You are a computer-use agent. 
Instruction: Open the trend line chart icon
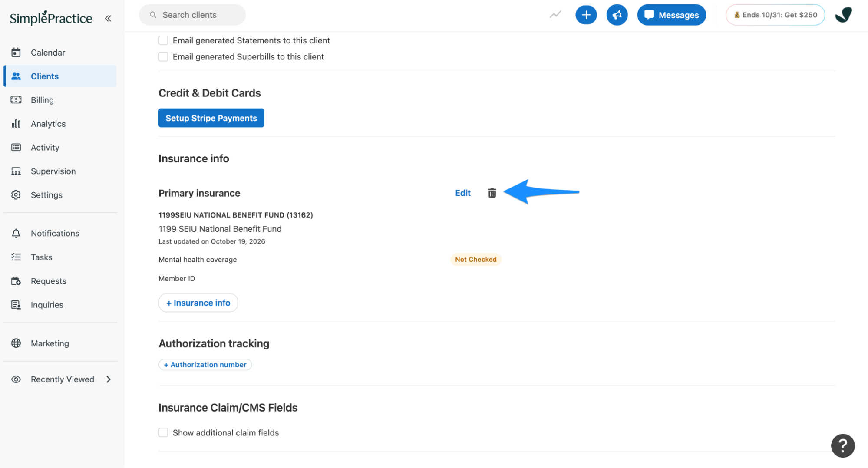(x=555, y=15)
